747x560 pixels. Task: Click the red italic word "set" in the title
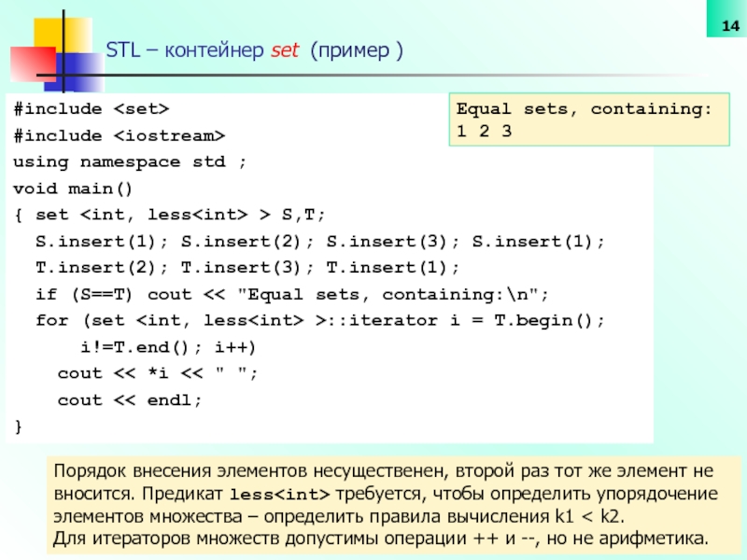283,50
